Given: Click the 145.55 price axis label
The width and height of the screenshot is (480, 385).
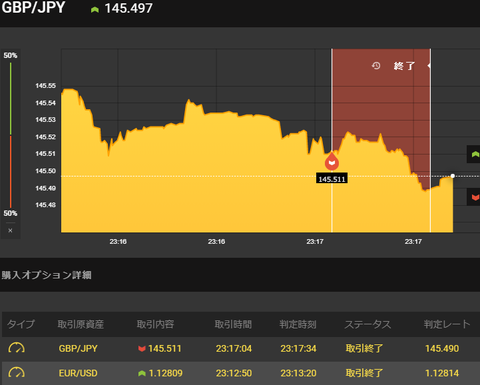Looking at the screenshot, I should click(46, 86).
